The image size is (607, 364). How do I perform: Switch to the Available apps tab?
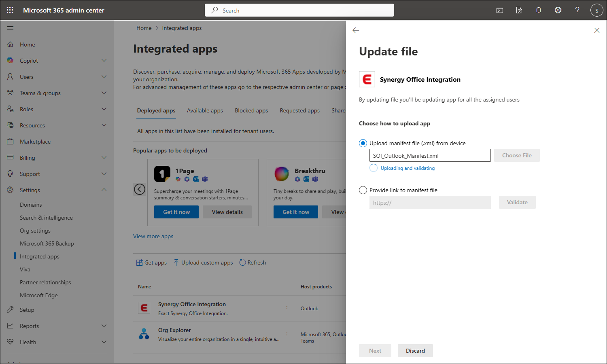(x=205, y=110)
